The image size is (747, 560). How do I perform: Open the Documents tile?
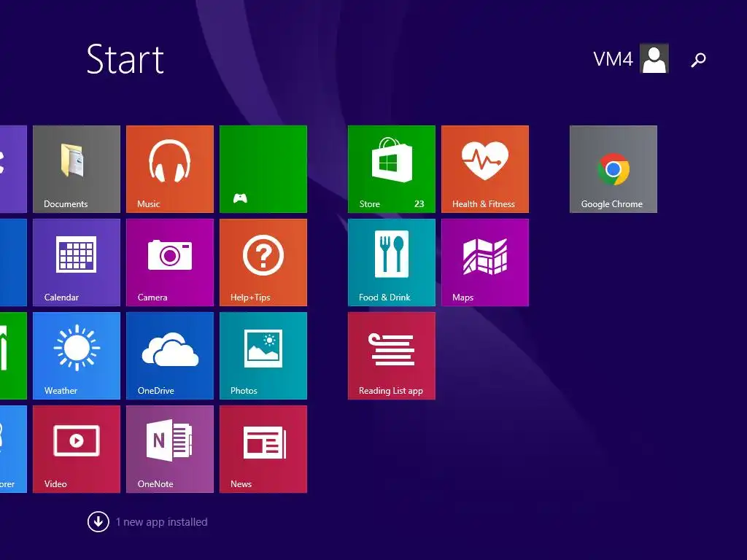pyautogui.click(x=76, y=169)
